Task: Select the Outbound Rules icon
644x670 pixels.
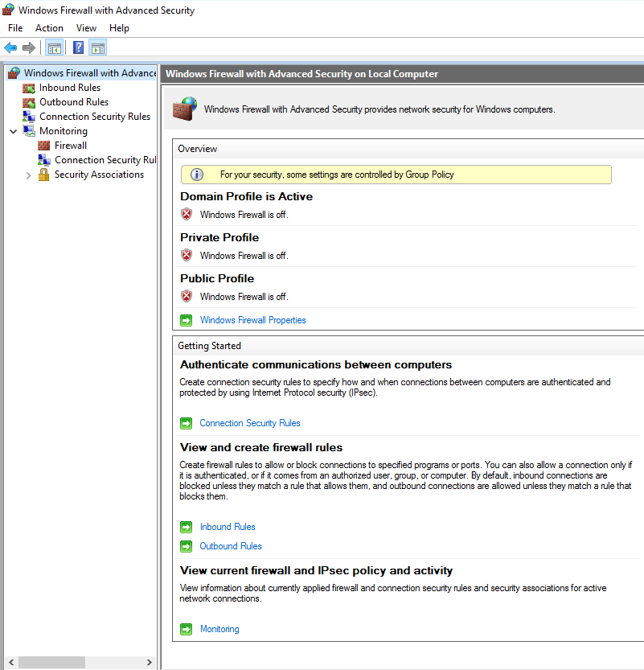Action: pos(29,101)
